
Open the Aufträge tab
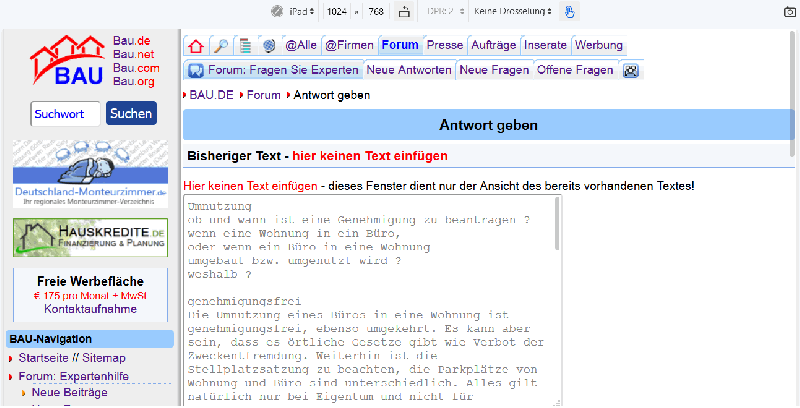tap(493, 45)
